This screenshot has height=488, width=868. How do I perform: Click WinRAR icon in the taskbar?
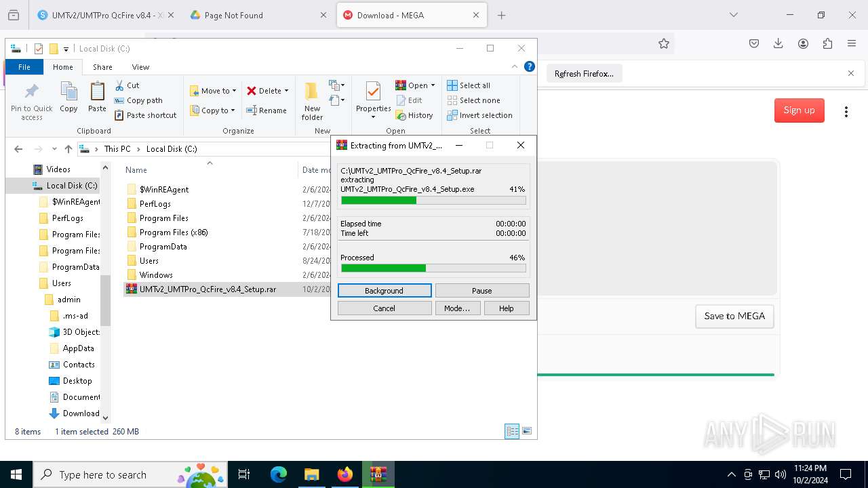point(378,474)
